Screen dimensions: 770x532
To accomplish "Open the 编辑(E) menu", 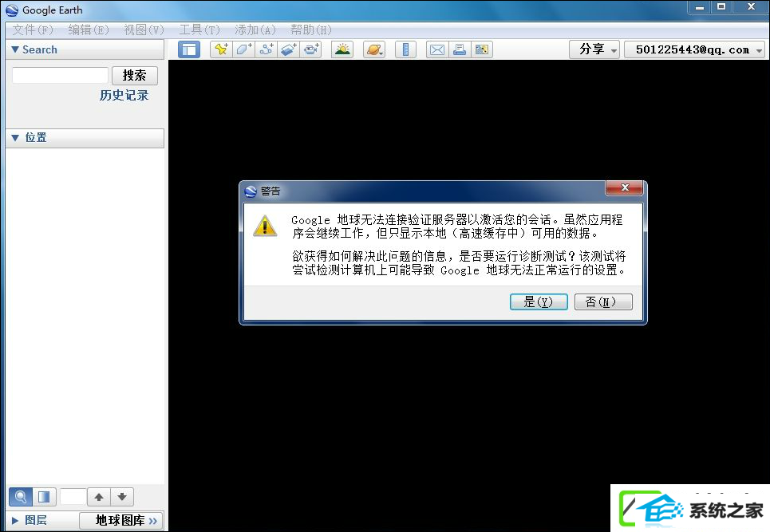I will pos(89,30).
